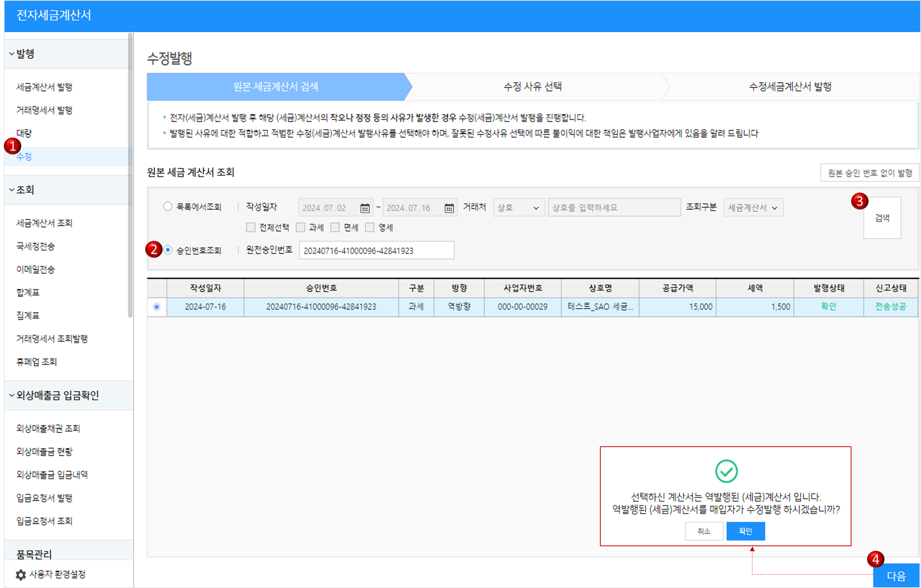Collapse the 발행 section chevron
The height and width of the screenshot is (588, 921).
tap(11, 54)
